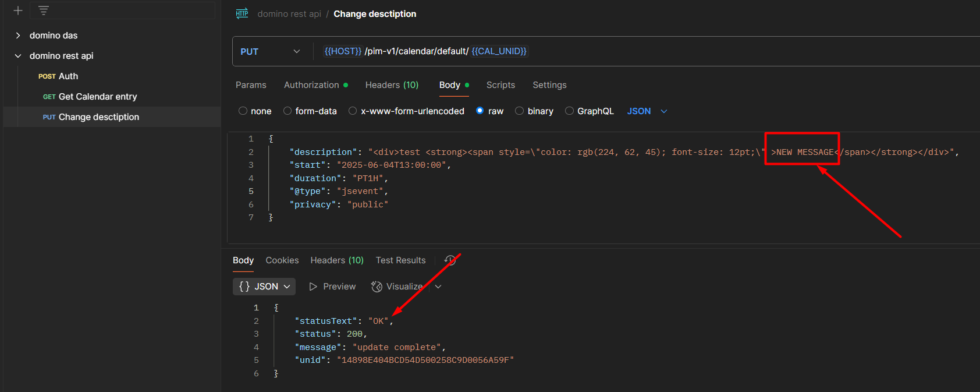
Task: Choose the GraphQL body type
Action: 569,111
